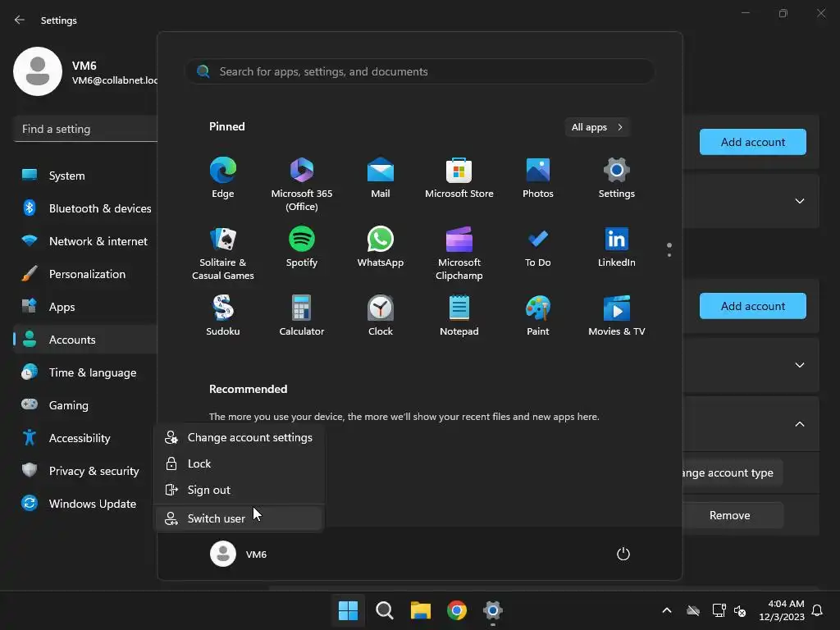
Task: Open the Clock app
Action: point(381,316)
